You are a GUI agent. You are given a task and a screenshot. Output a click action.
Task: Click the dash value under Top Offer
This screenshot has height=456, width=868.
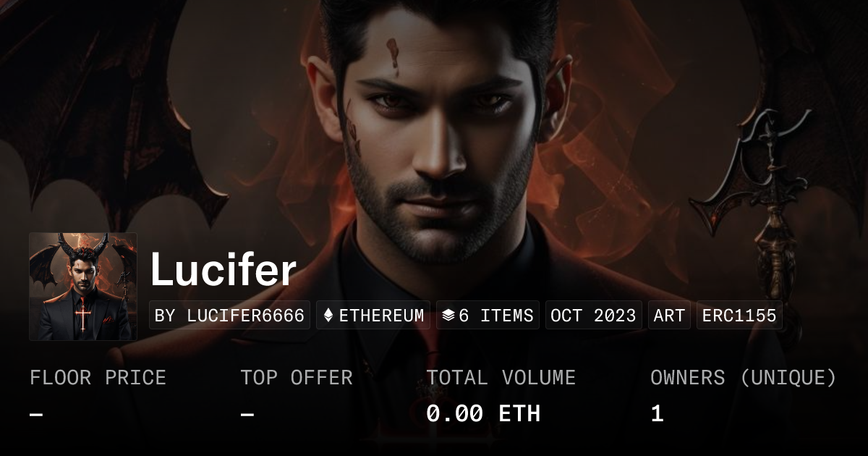click(x=247, y=414)
